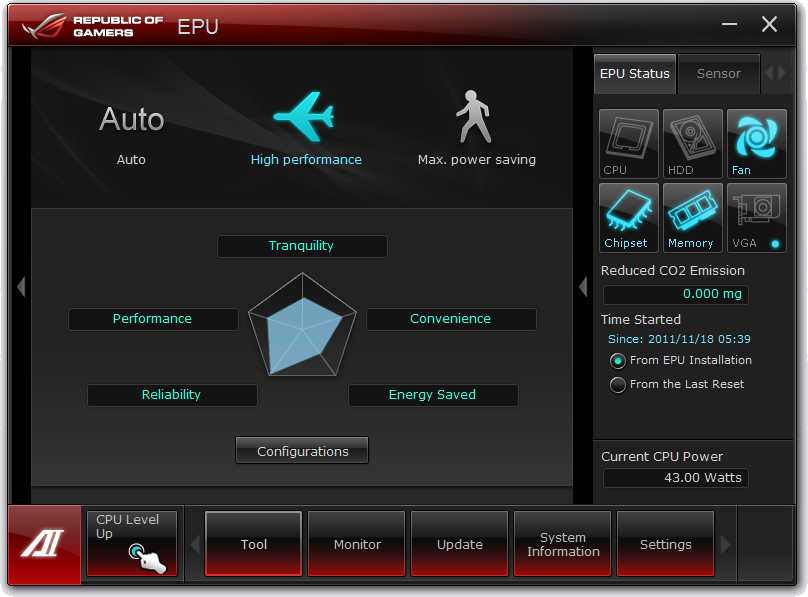The image size is (808, 597).
Task: Click the Current CPU Power label
Action: [662, 456]
